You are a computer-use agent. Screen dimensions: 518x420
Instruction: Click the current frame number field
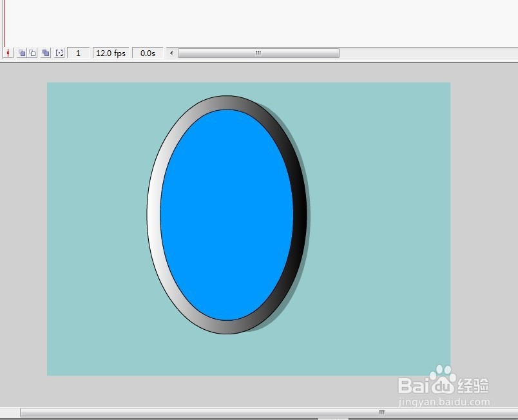pos(79,53)
